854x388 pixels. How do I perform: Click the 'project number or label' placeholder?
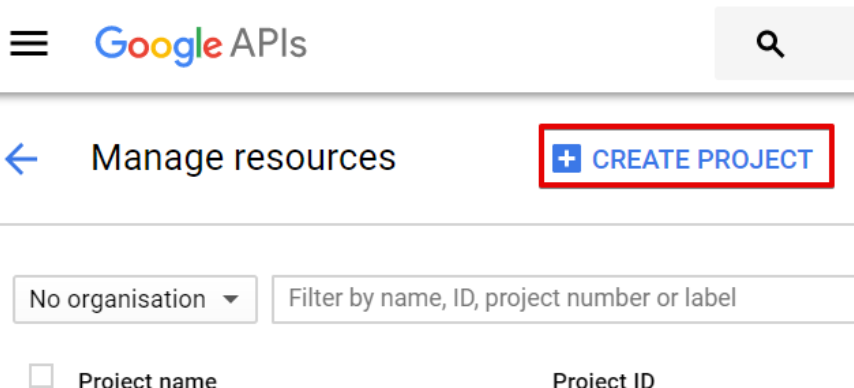611,298
